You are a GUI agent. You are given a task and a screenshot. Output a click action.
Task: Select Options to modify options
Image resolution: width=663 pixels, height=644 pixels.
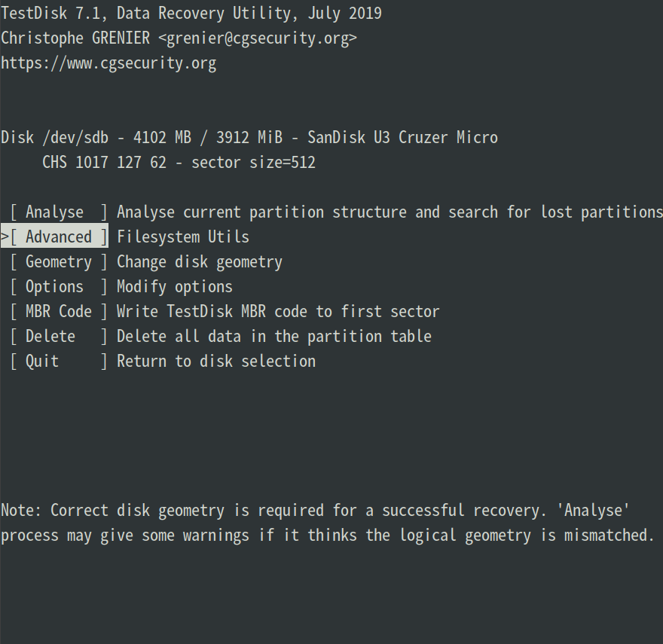tap(54, 286)
